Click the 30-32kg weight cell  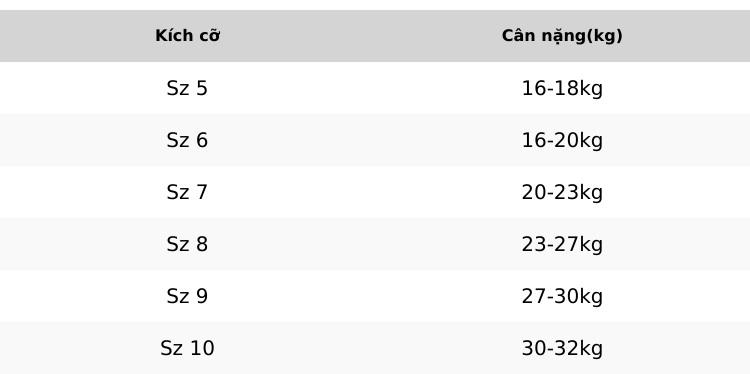coord(562,349)
